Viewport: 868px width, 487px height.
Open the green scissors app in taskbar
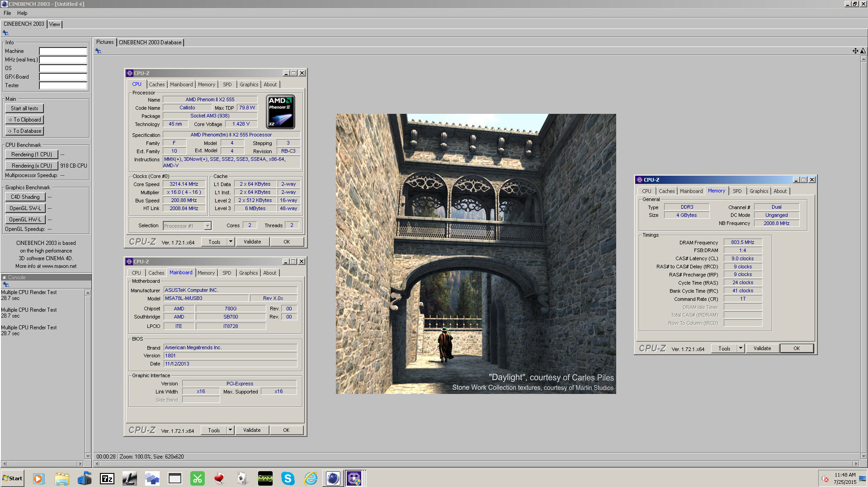[x=198, y=478]
